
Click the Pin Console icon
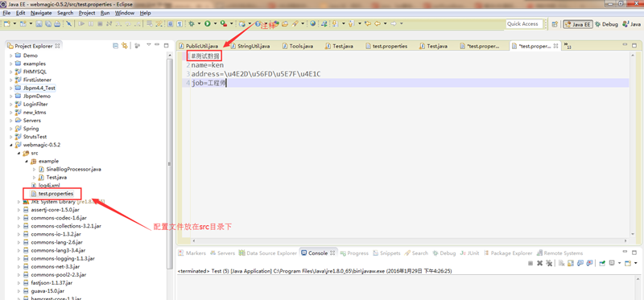coord(601,263)
